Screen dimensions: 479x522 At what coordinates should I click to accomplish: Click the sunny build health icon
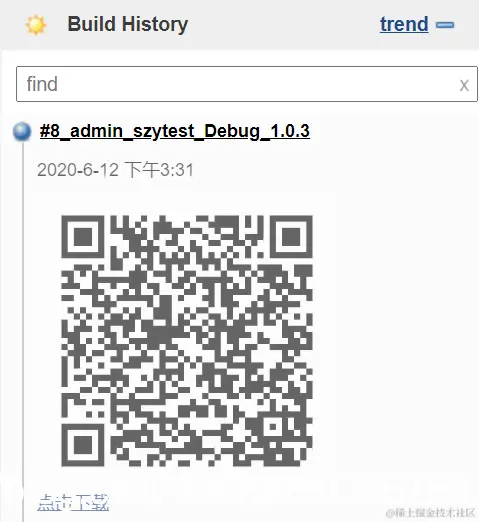point(36,25)
